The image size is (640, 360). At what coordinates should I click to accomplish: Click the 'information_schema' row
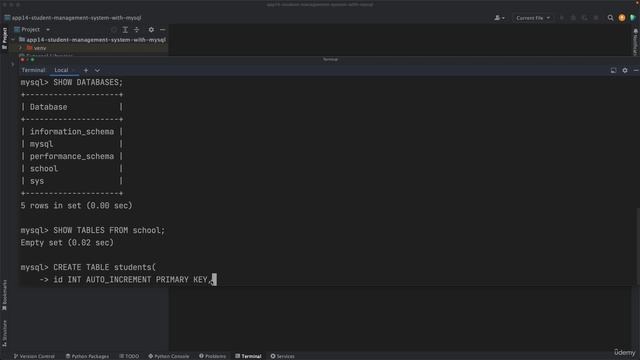coord(72,132)
